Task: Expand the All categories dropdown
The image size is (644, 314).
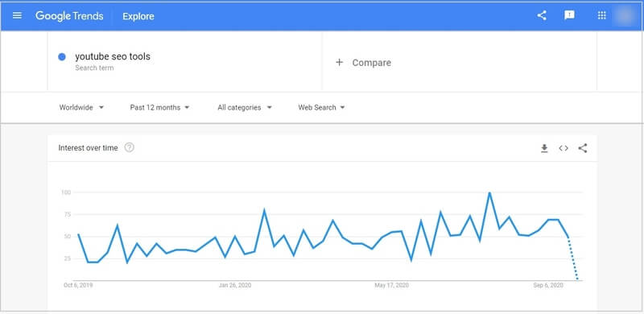Action: tap(245, 107)
